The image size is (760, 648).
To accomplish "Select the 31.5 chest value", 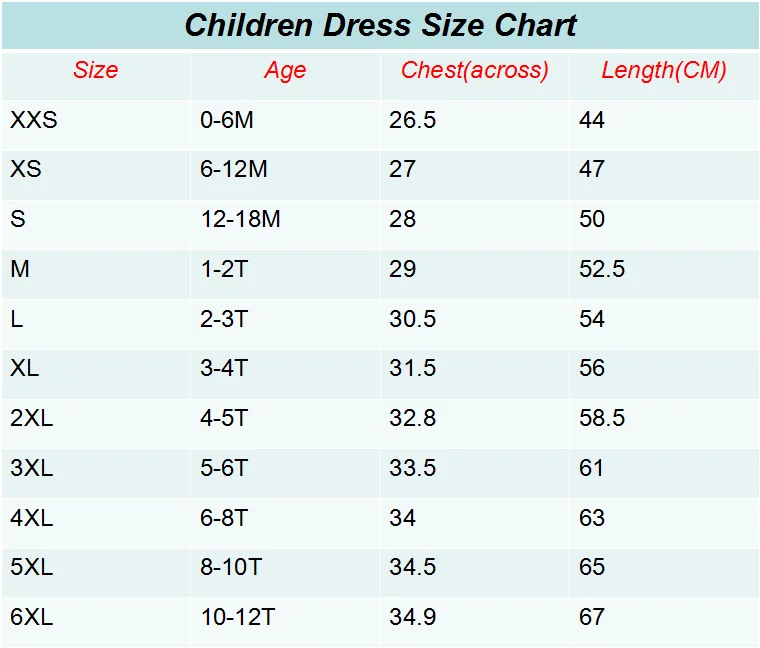I will click(x=412, y=368).
